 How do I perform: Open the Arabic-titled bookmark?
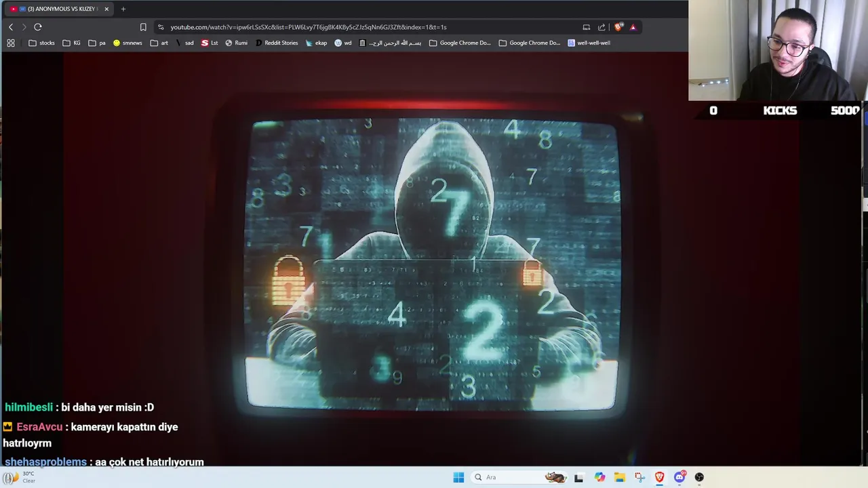[390, 43]
